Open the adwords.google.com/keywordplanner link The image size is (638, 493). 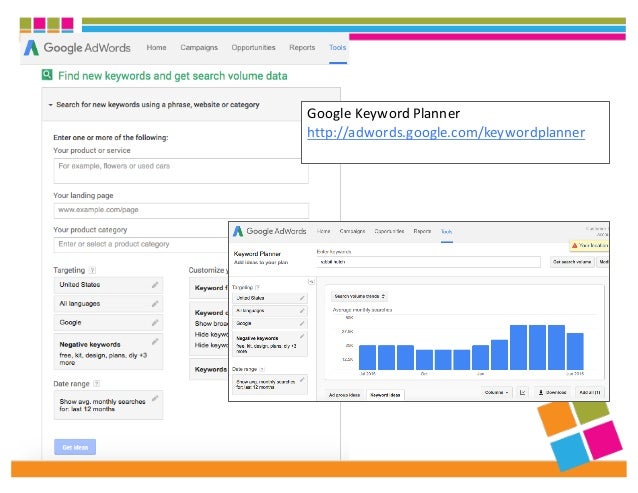pyautogui.click(x=446, y=132)
